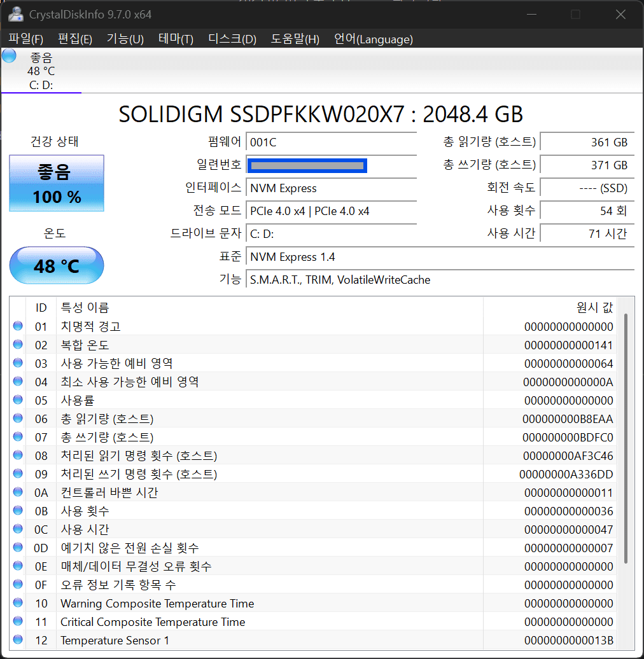Open the 파일(F) menu

[x=26, y=39]
